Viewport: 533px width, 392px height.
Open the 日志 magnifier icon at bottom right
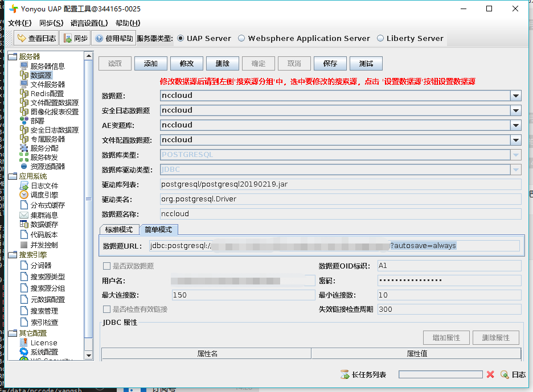(x=505, y=374)
